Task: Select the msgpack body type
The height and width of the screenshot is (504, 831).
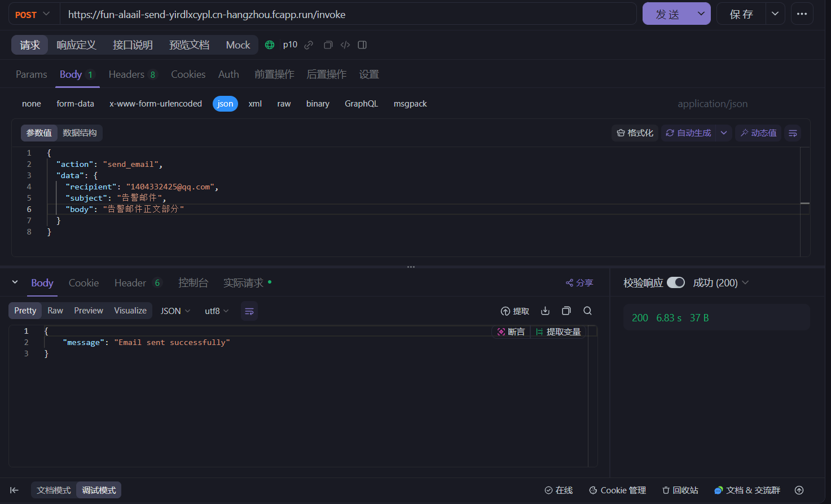Action: pyautogui.click(x=410, y=104)
